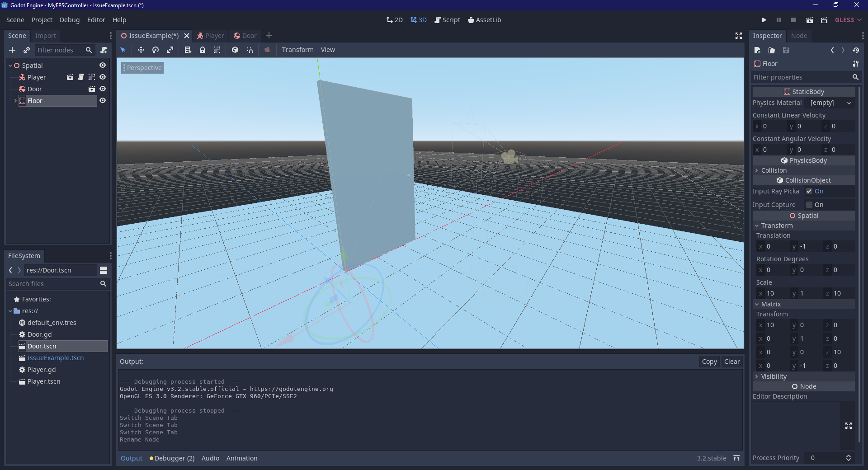Image resolution: width=868 pixels, height=470 pixels.
Task: Lock the selected object with the padlock icon
Action: (203, 50)
